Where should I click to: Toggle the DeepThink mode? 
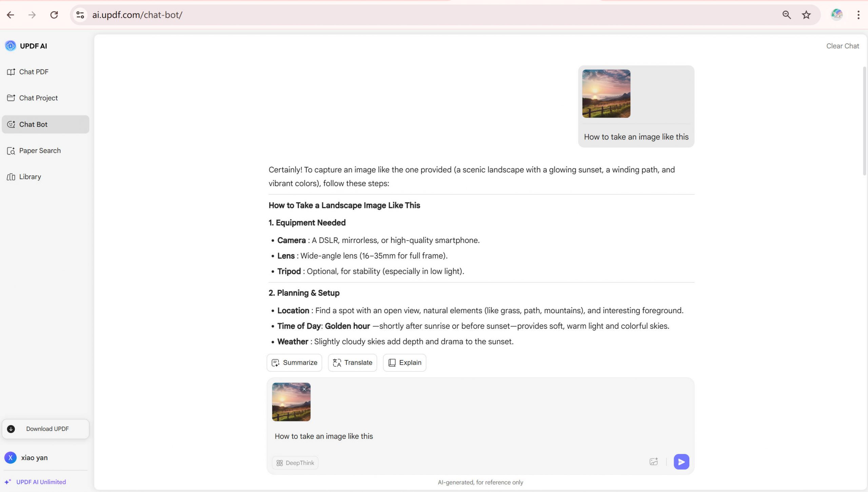295,463
